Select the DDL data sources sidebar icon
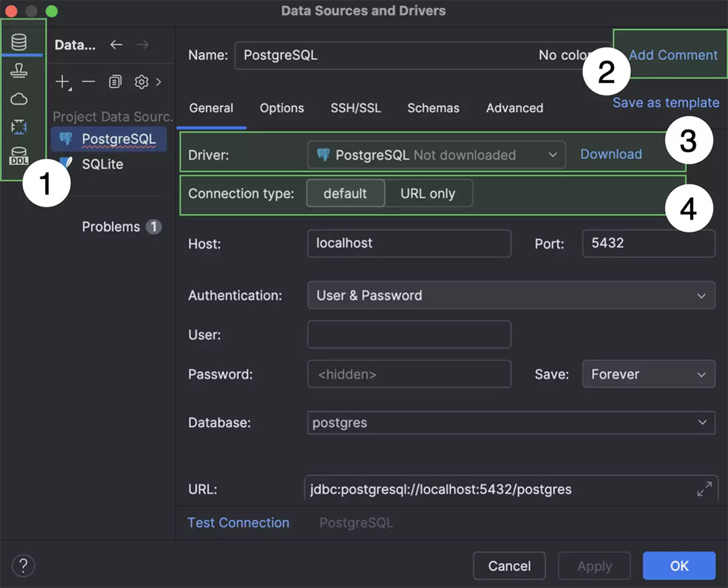728x588 pixels. [20, 156]
